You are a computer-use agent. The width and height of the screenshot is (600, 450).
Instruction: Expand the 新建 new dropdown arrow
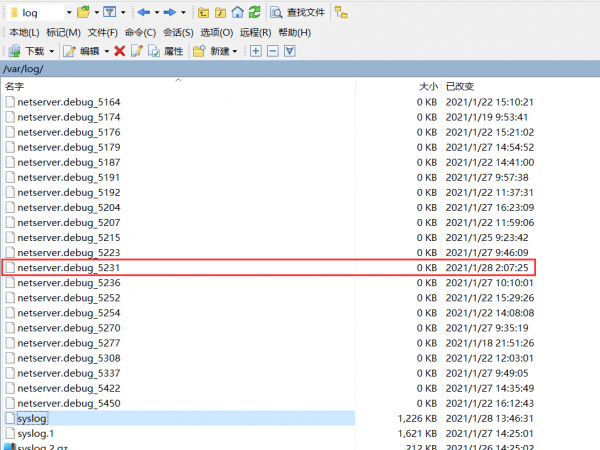coord(235,51)
